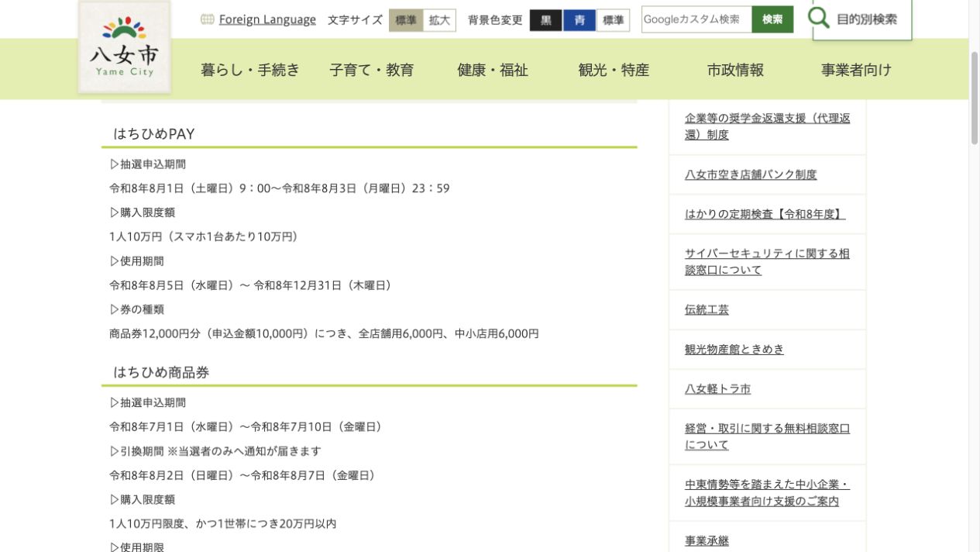This screenshot has height=552, width=980.
Task: Open 八女市空き店舗バンク制度 link
Action: pyautogui.click(x=751, y=174)
